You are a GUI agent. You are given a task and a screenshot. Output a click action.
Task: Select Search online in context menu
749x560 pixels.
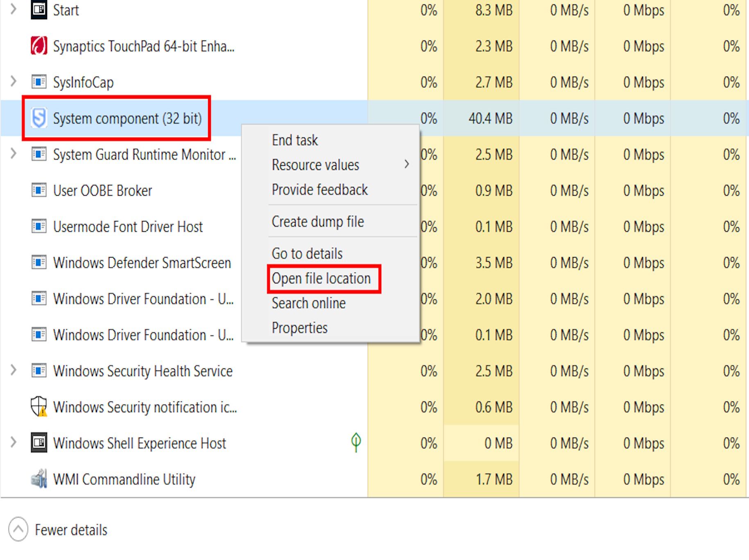(x=309, y=303)
